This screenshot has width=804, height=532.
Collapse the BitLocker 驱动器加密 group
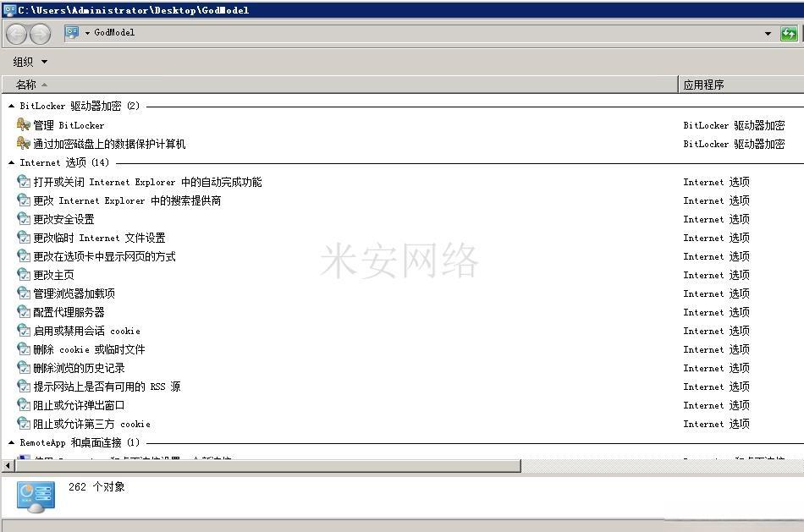pyautogui.click(x=11, y=106)
